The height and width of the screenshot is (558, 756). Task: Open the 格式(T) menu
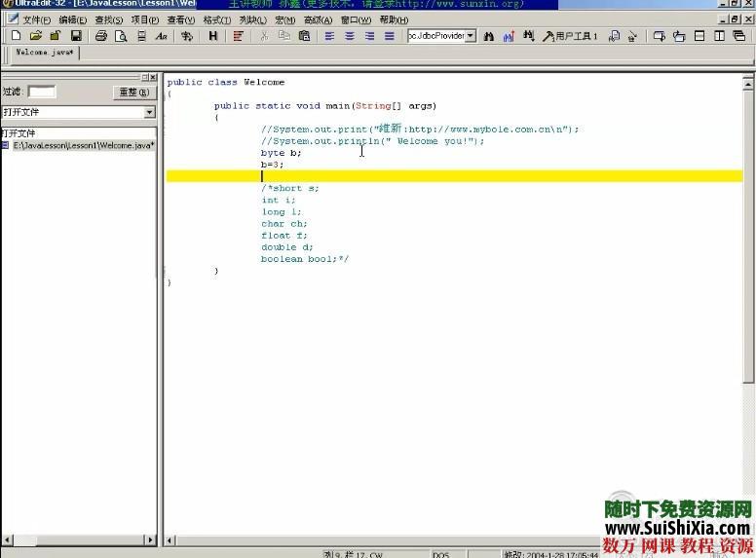[215, 19]
